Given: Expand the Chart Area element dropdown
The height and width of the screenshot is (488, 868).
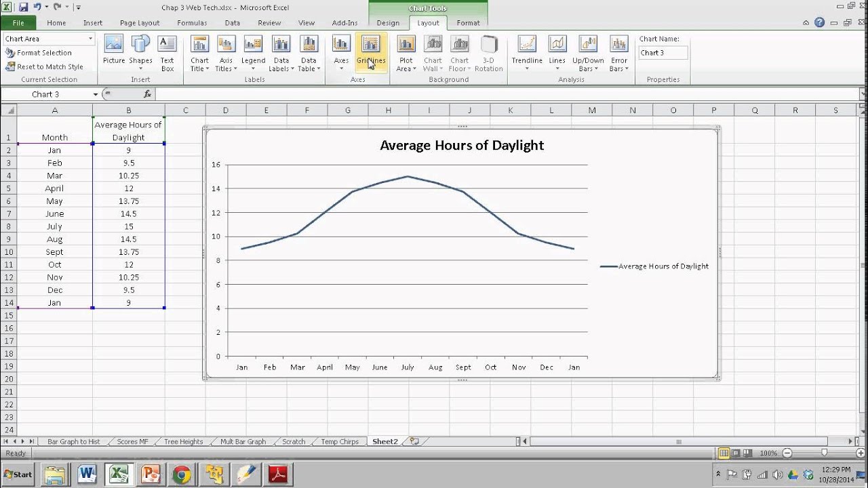Looking at the screenshot, I should [90, 39].
